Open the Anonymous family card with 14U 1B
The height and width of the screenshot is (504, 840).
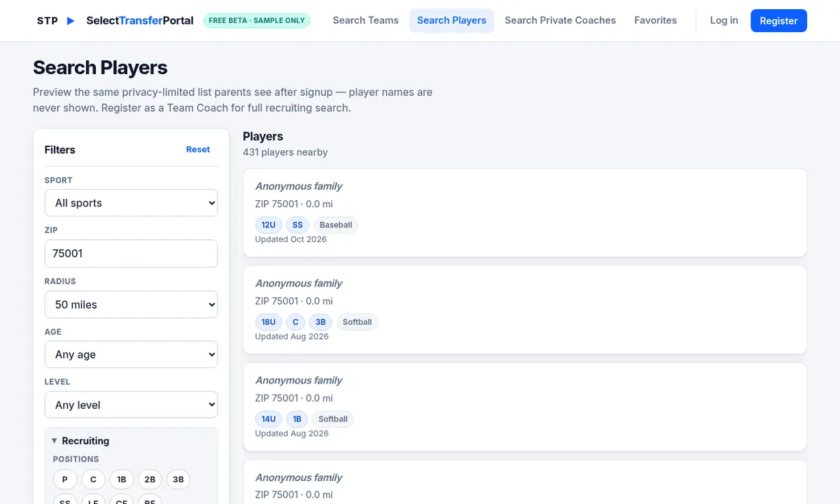point(525,407)
